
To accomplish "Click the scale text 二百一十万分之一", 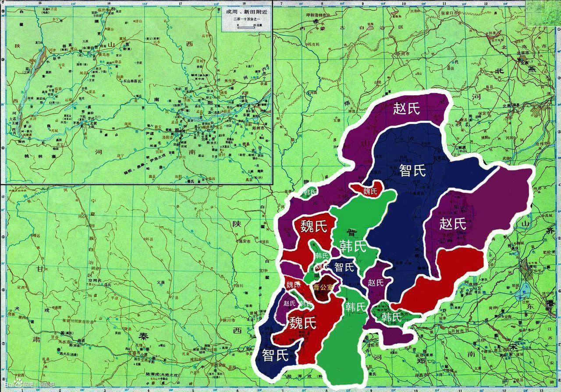I will (x=246, y=19).
